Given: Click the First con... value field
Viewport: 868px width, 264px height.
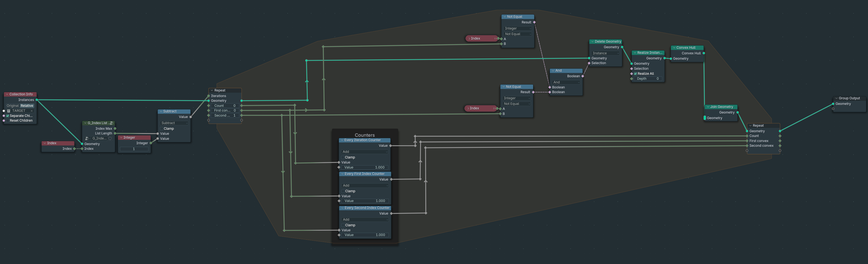Looking at the screenshot, I should point(225,111).
